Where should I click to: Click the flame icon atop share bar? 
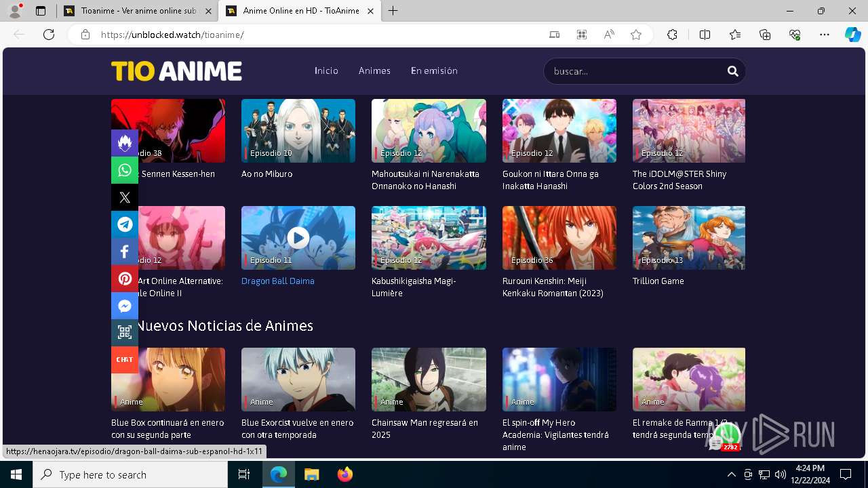click(125, 143)
